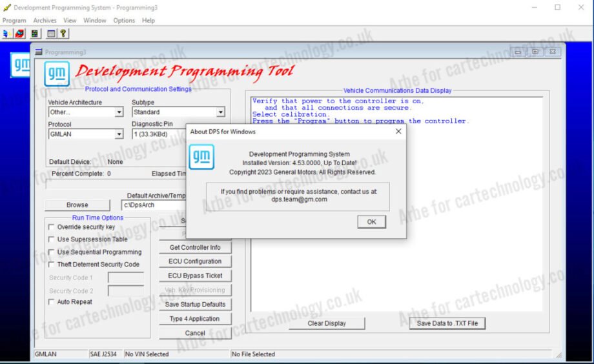This screenshot has height=364, width=594.
Task: Open ECU Configuration
Action: (195, 261)
